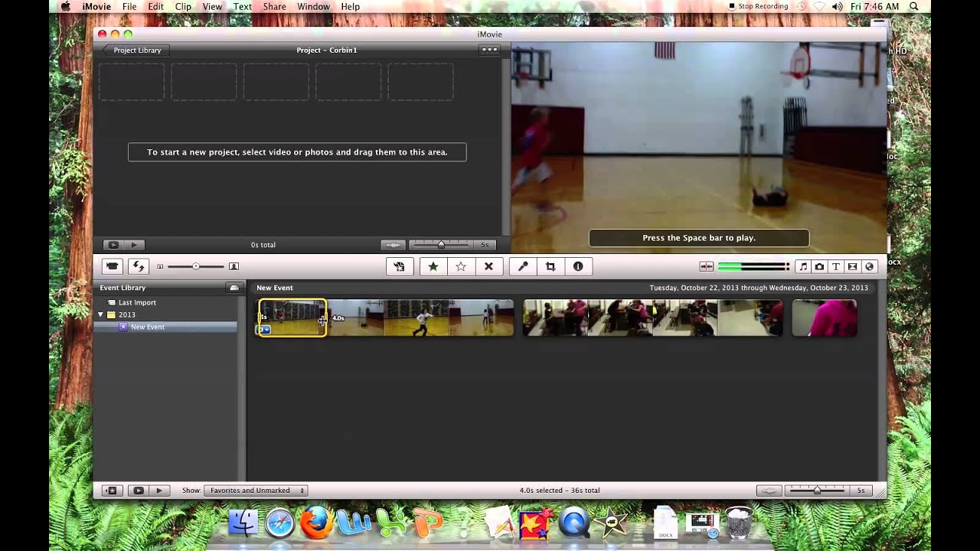Play selected event from start in bottom bar
980x551 pixels.
tap(159, 491)
